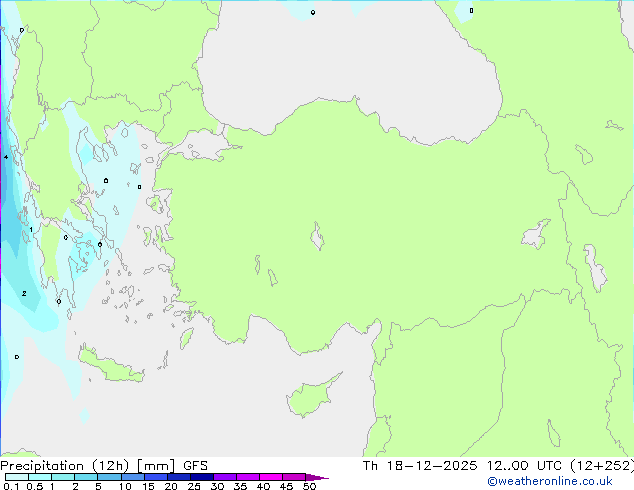This screenshot has width=634, height=490.
Task: Click the "10" legend label
Action: (x=125, y=486)
